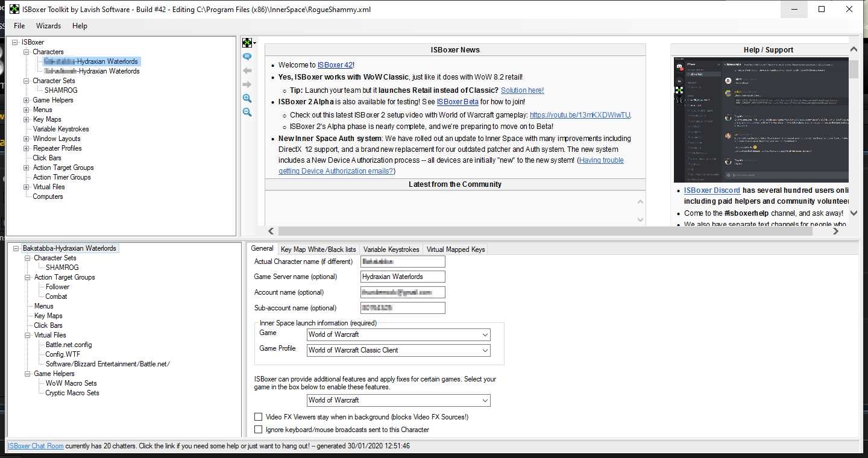
Task: Click the zoom out magnifier icon
Action: pyautogui.click(x=247, y=112)
